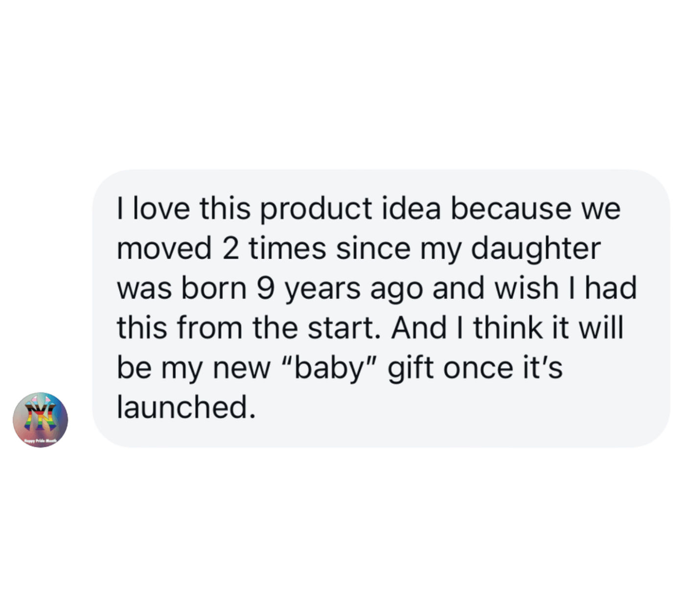The image size is (685, 616).
Task: Click the word 'years' in the message
Action: point(323,288)
